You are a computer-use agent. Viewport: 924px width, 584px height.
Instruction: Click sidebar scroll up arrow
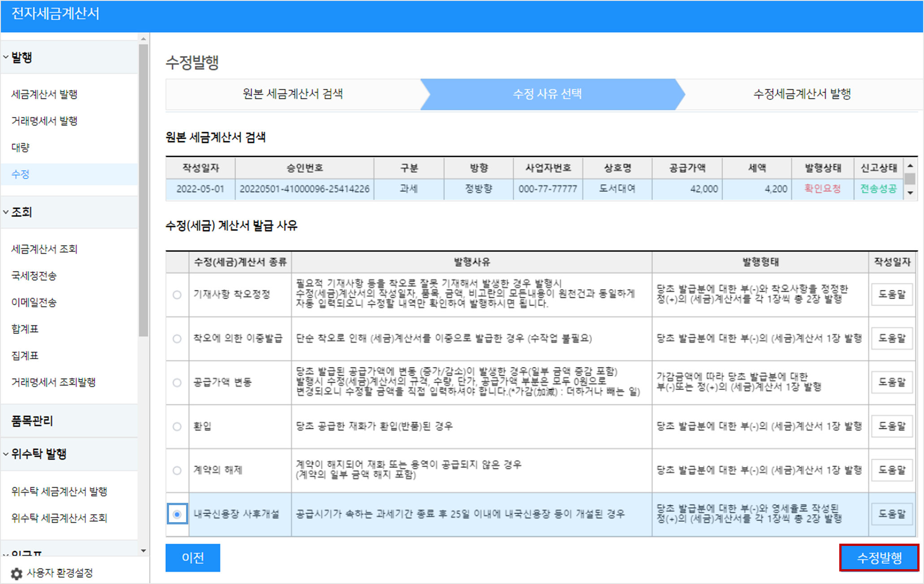coord(143,39)
